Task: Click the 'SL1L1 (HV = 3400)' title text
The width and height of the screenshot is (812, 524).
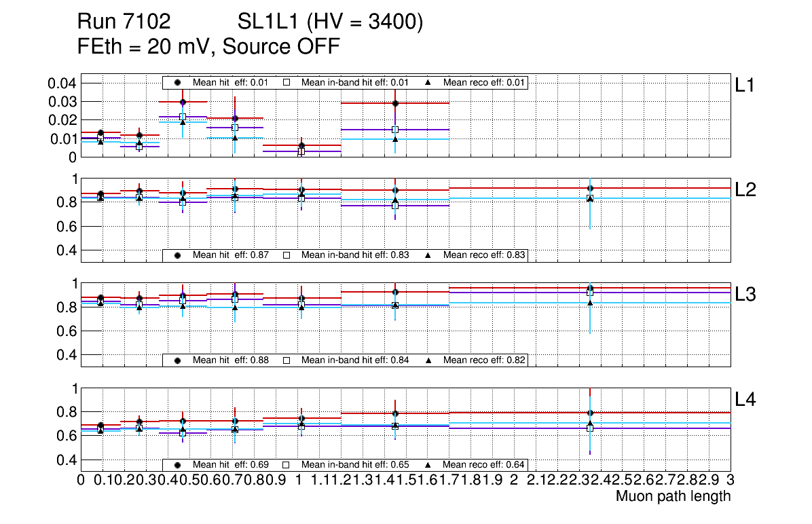Action: [x=330, y=22]
